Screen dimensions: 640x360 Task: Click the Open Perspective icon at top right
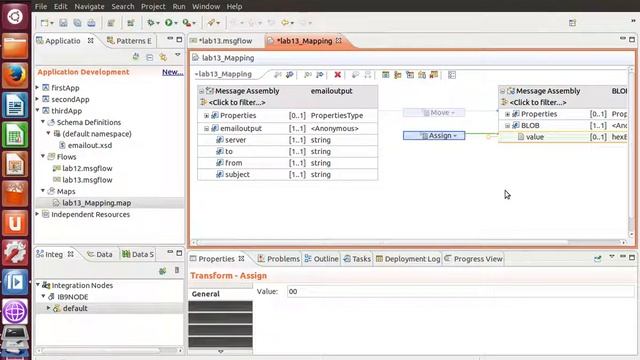click(572, 23)
